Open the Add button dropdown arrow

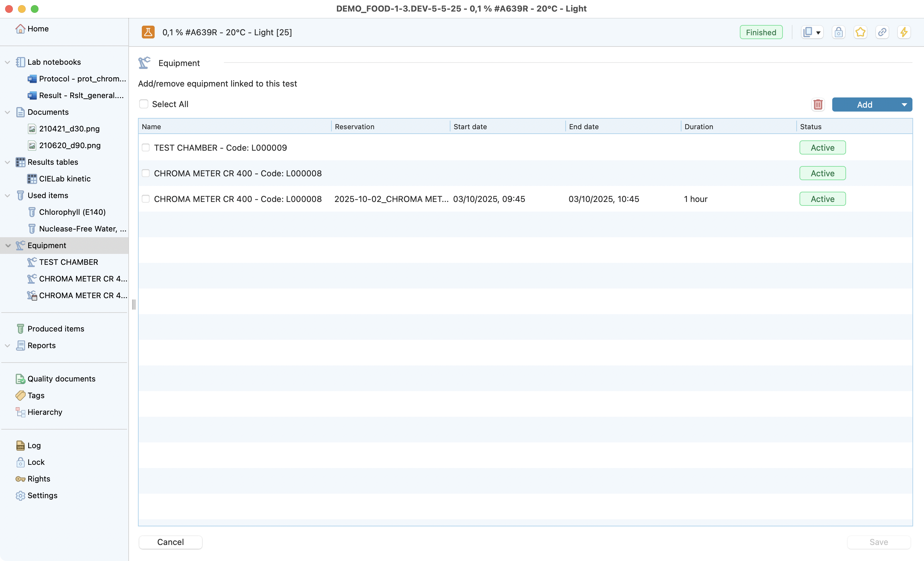pos(904,105)
